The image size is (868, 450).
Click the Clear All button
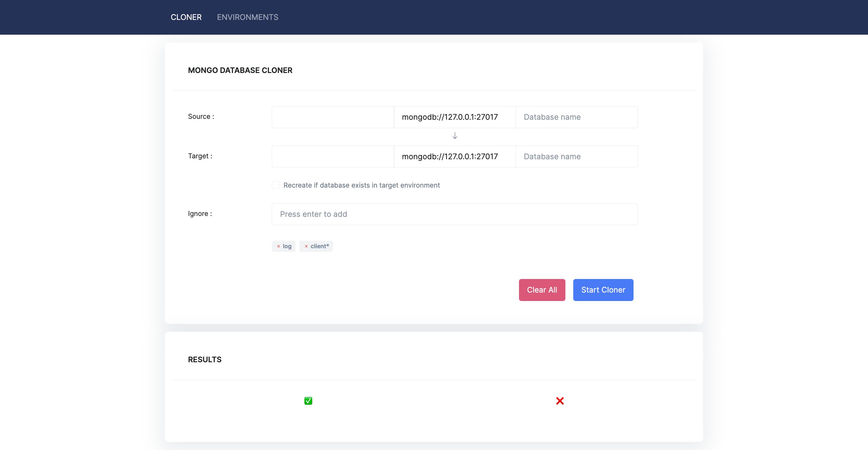542,290
